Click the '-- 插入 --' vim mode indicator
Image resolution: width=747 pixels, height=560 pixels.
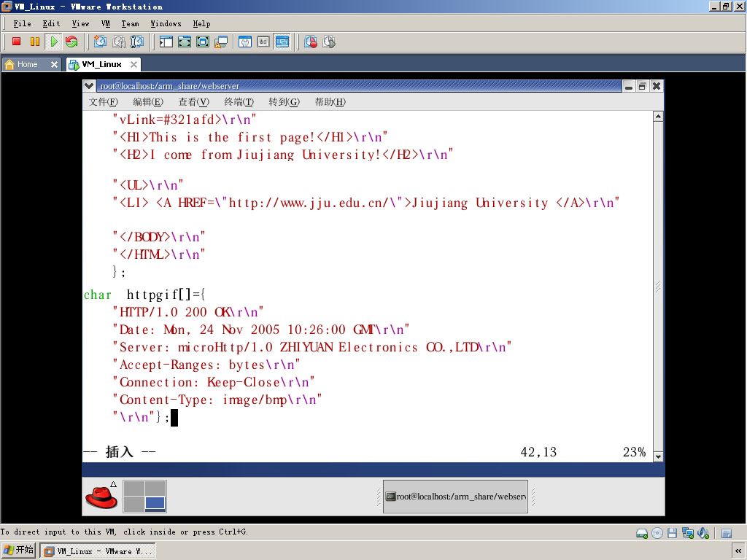coord(119,451)
